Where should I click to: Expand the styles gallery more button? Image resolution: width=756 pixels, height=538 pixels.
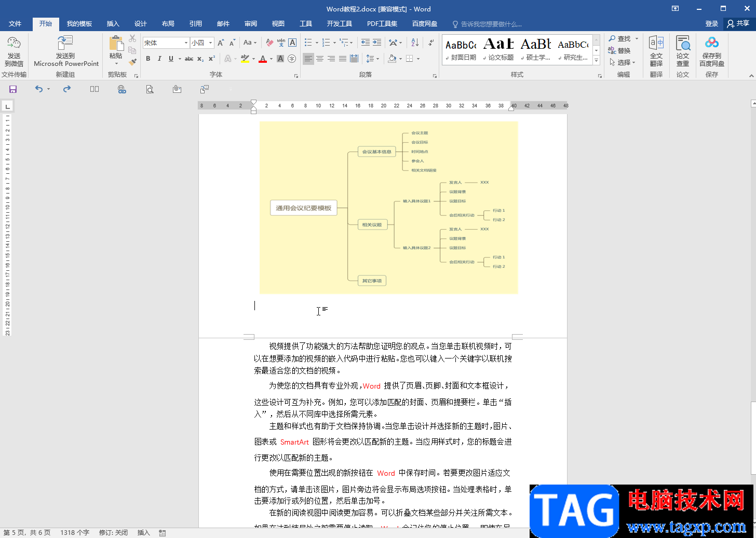point(597,61)
